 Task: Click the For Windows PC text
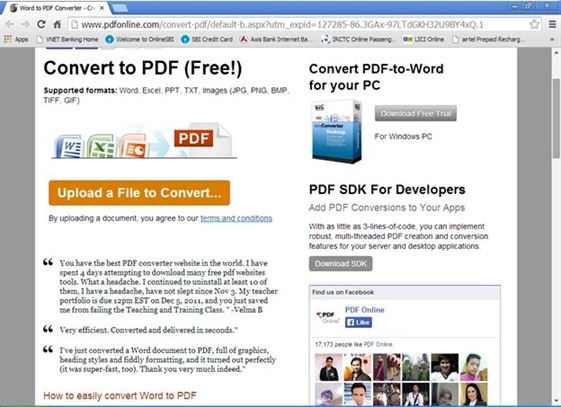403,136
